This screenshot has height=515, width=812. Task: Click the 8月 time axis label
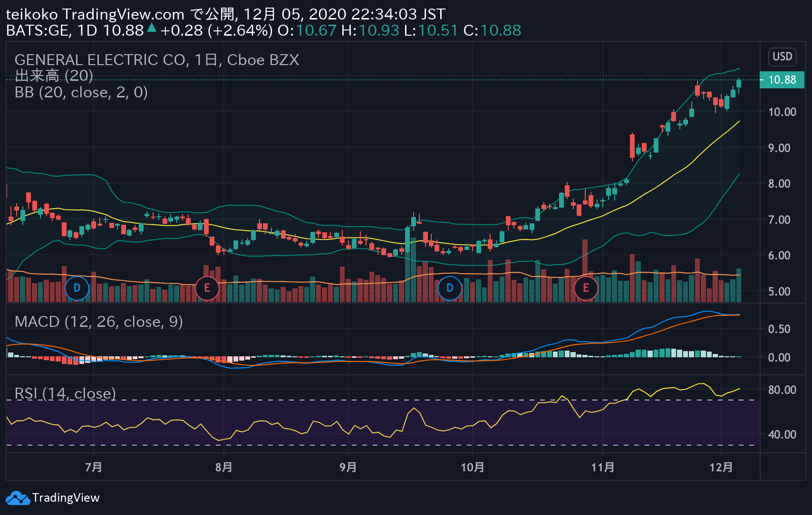pos(224,467)
